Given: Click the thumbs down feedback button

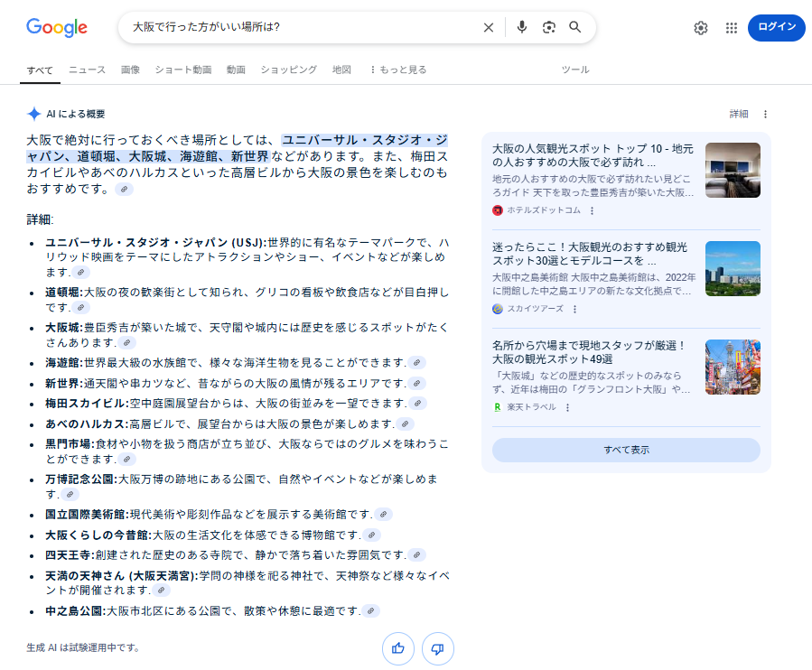Looking at the screenshot, I should click(437, 648).
